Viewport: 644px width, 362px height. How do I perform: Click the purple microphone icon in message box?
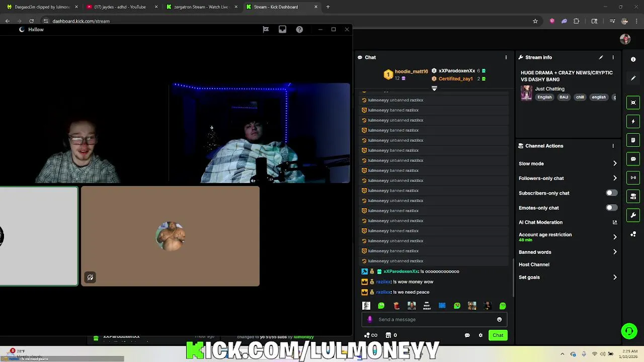tap(370, 319)
